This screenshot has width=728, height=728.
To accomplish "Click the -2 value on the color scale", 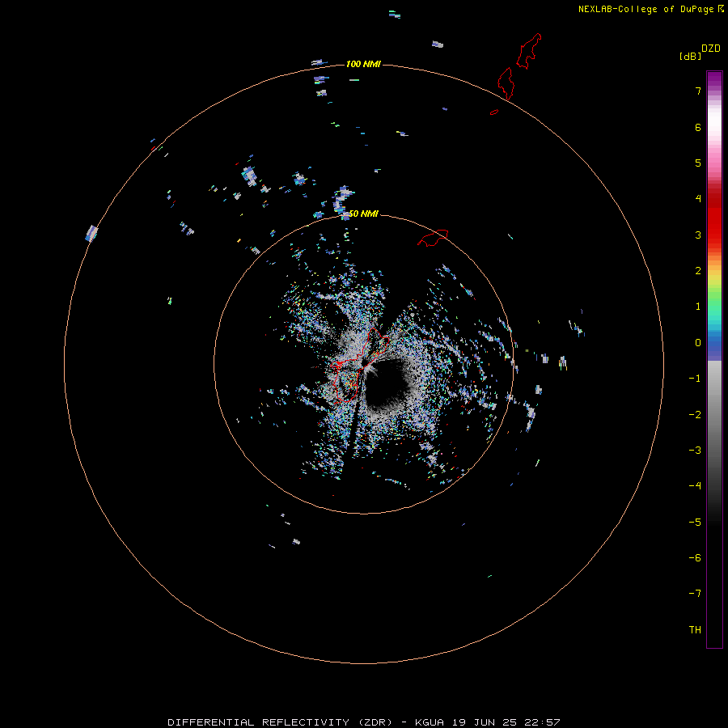I will (x=695, y=415).
